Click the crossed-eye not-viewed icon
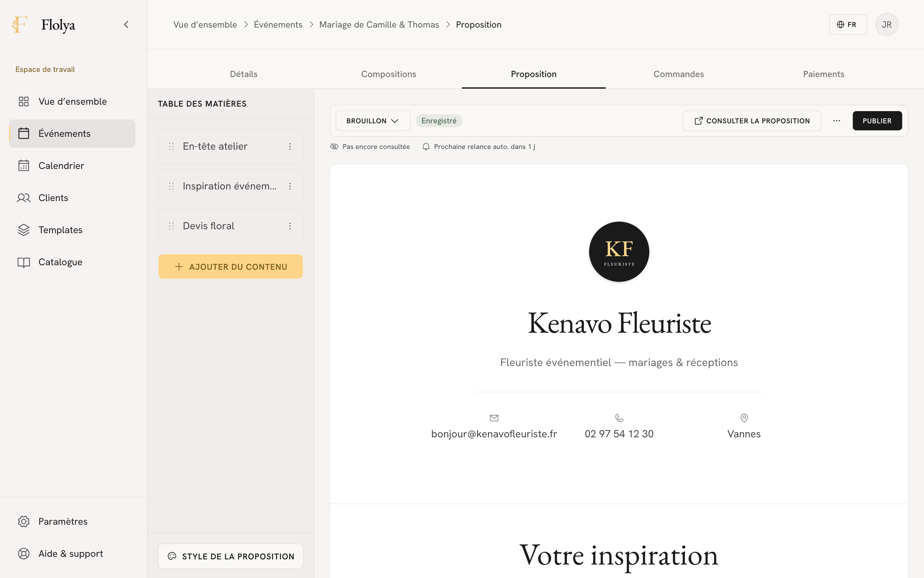Screen dimensions: 924x578 [x=334, y=146]
